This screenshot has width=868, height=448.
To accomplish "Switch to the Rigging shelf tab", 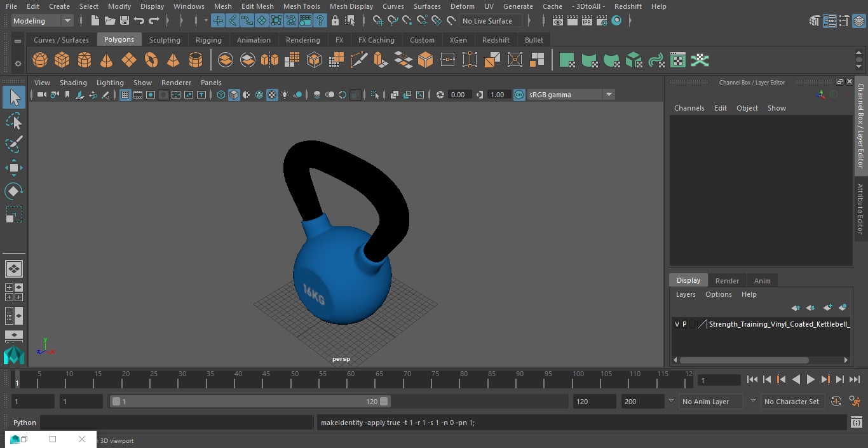I will point(208,39).
